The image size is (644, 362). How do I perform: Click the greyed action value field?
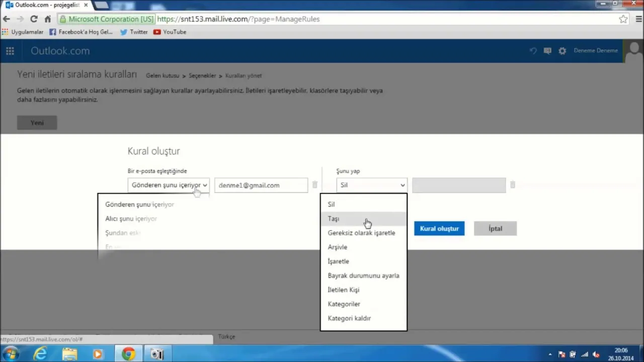tap(459, 185)
